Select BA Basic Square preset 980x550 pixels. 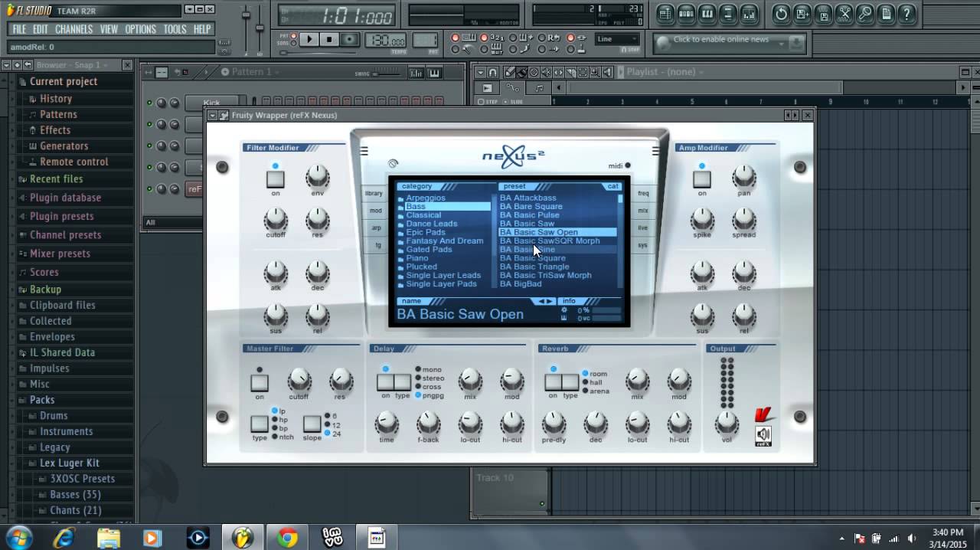[x=533, y=258]
